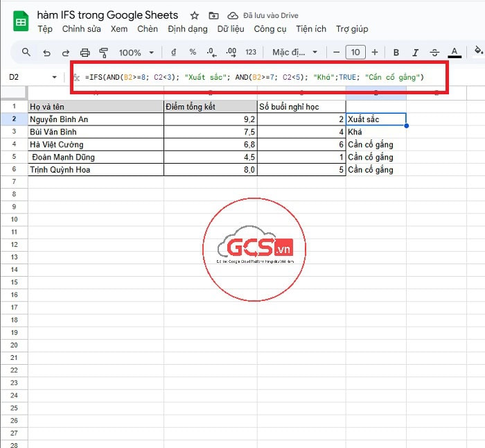Click the 123 number format button
This screenshot has height=448, width=485.
(x=251, y=52)
